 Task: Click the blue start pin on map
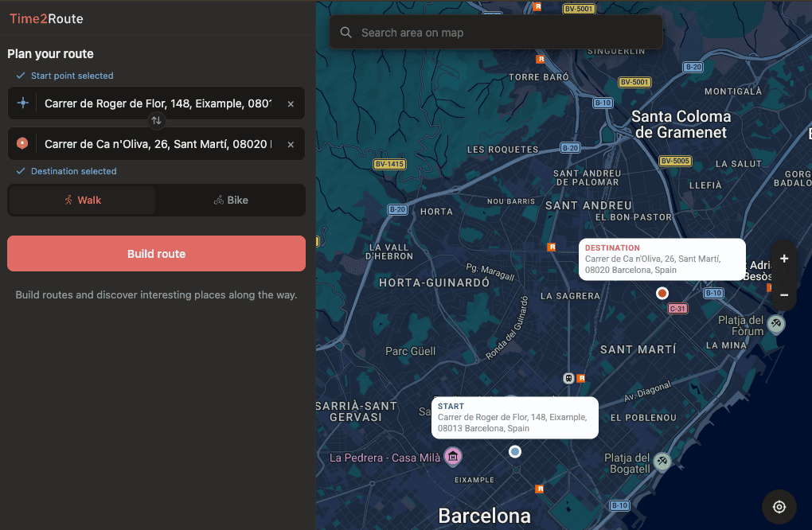click(515, 452)
